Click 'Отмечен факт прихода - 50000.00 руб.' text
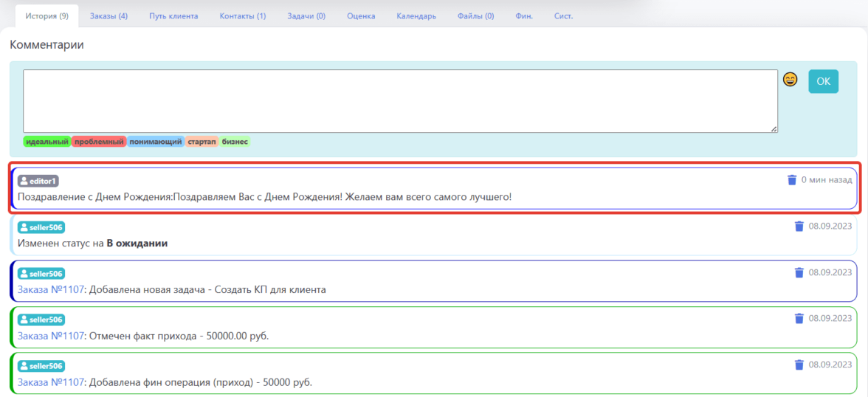Viewport: 868px width, 397px height. coord(179,336)
